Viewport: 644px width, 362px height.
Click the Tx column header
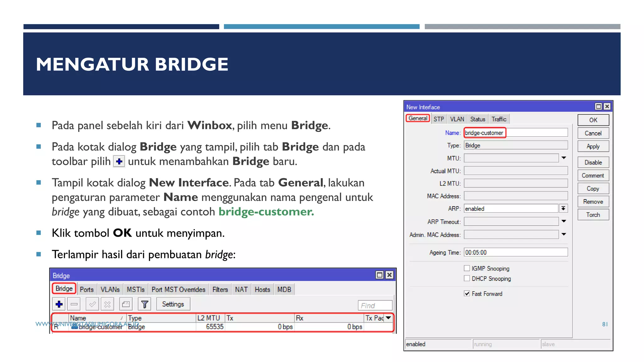pos(260,318)
